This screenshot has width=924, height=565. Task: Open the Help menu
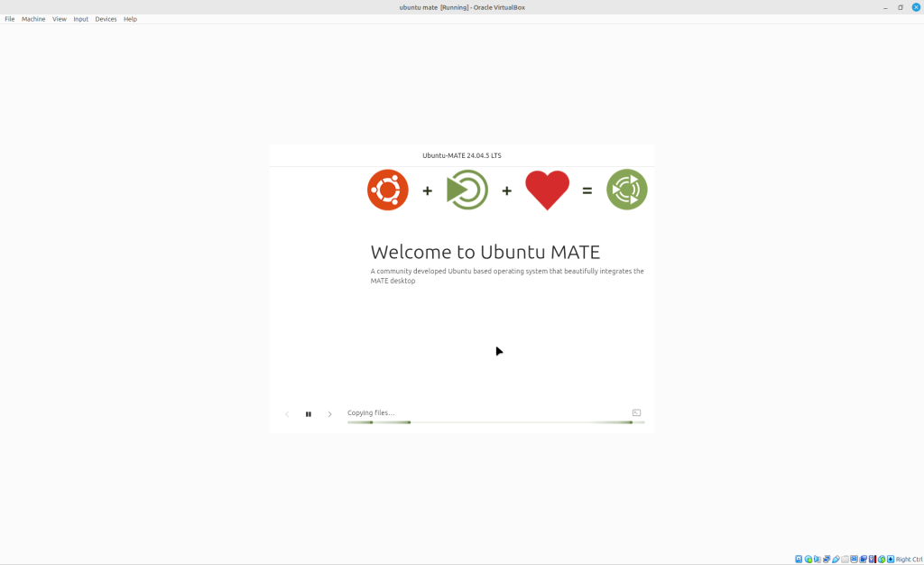tap(130, 19)
